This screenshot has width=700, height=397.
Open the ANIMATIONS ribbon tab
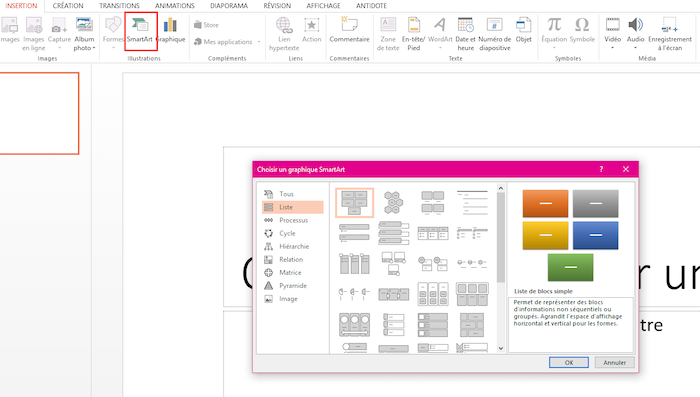(x=175, y=6)
